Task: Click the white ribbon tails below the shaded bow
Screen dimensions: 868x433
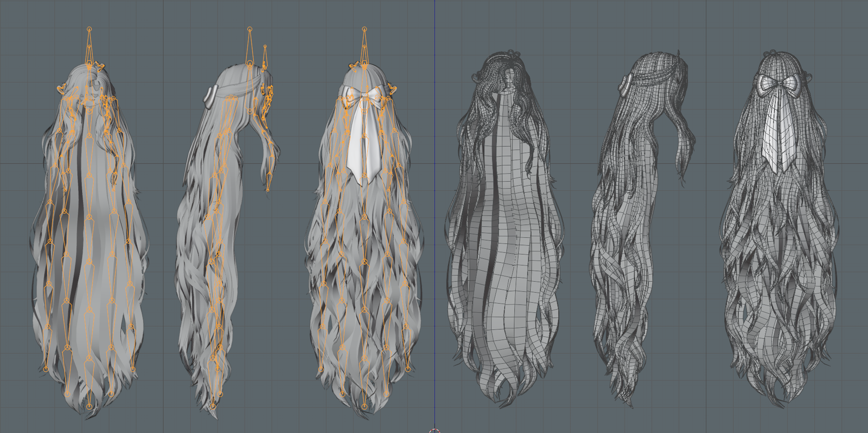Action: [364, 144]
